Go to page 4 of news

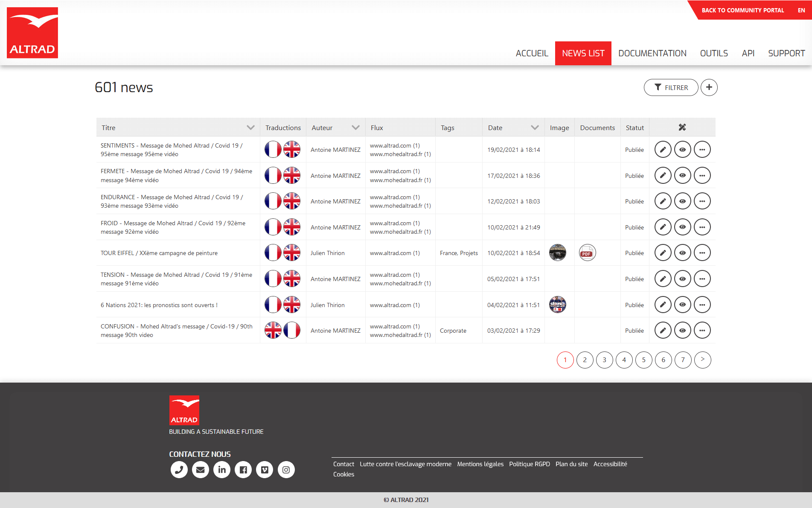coord(624,360)
